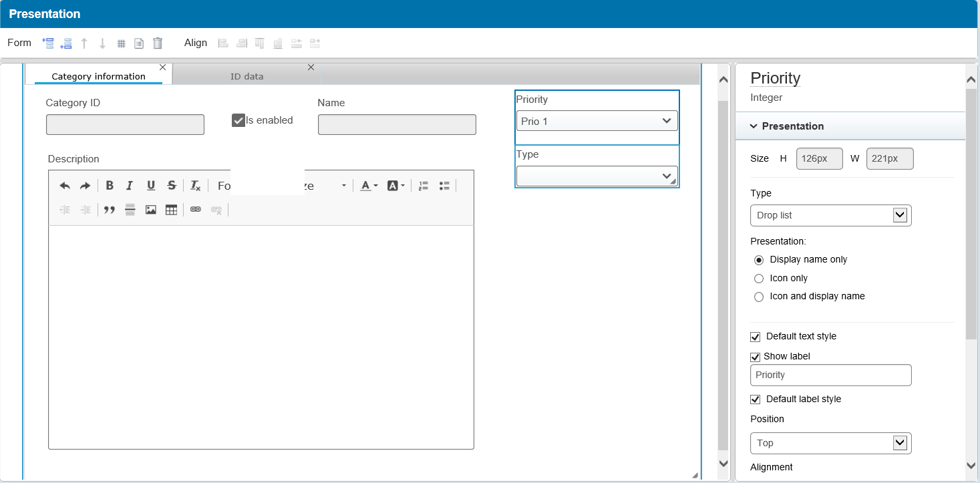Uncheck the Is enabled checkbox
This screenshot has height=483, width=980.
238,120
